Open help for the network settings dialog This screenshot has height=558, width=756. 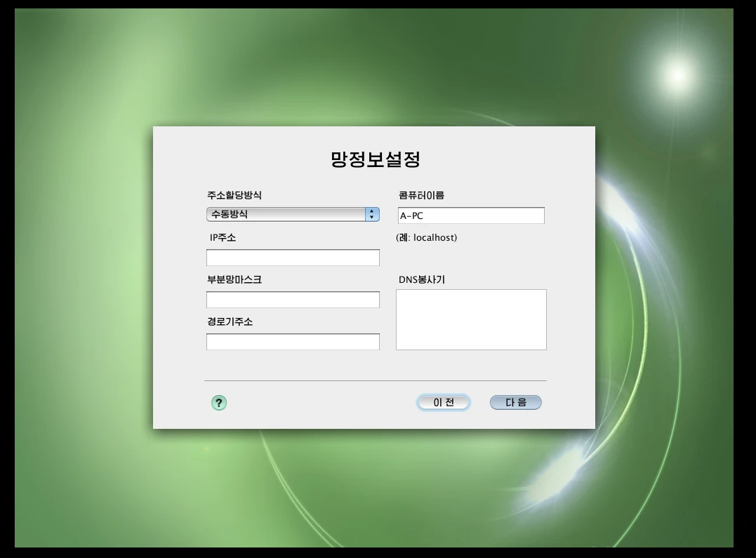point(218,402)
